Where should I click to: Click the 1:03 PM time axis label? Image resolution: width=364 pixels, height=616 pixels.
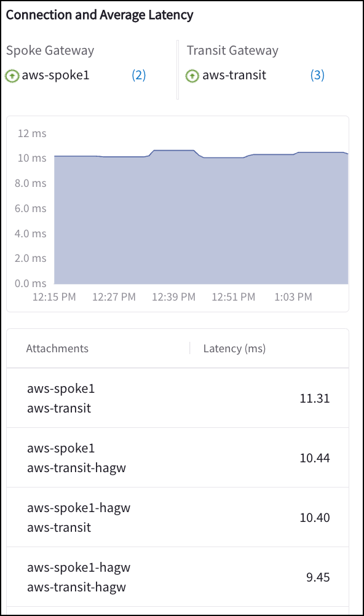pos(293,297)
